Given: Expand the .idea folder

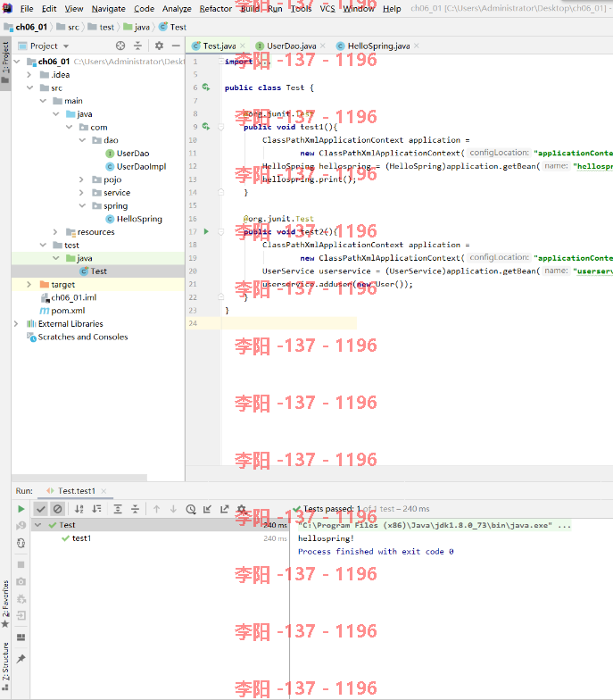Looking at the screenshot, I should (x=29, y=75).
